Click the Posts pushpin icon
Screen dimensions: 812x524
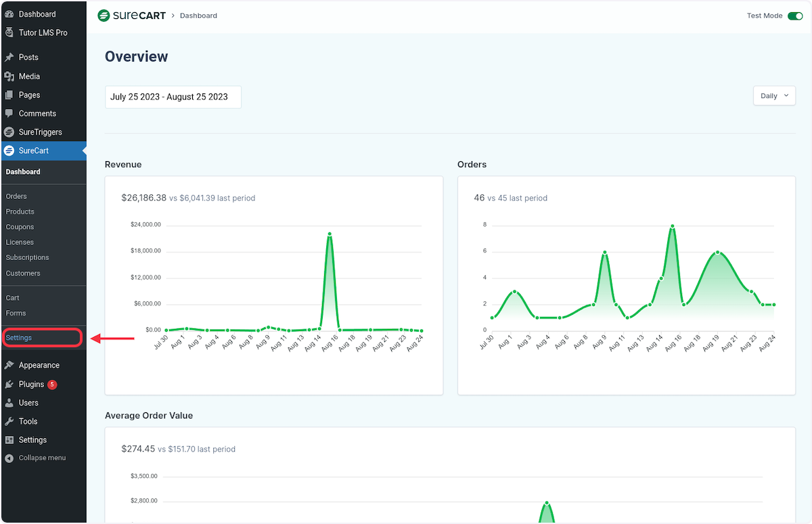pyautogui.click(x=9, y=58)
